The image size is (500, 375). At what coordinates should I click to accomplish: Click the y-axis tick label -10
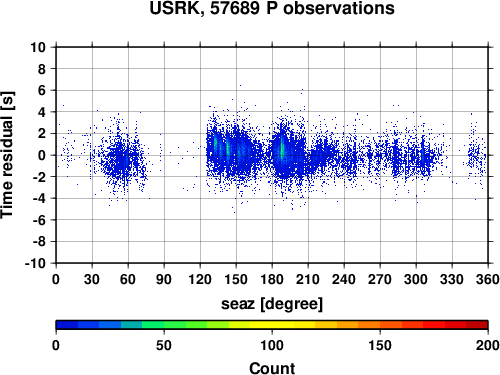pos(35,263)
